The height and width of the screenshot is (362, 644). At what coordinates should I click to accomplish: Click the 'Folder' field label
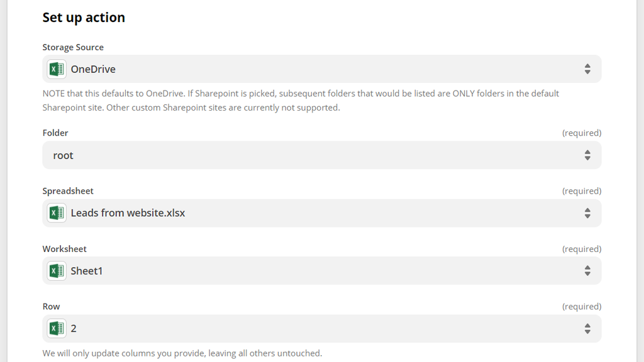point(55,133)
